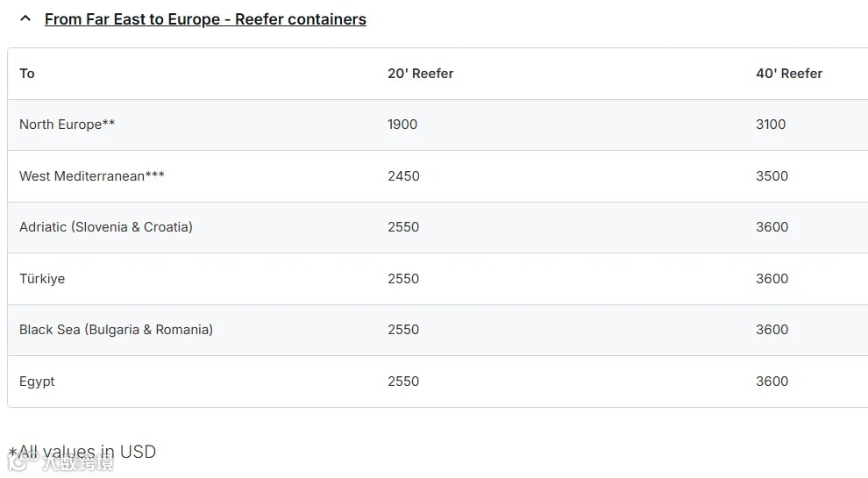
Task: Click the North Europe** row label
Action: (x=67, y=125)
